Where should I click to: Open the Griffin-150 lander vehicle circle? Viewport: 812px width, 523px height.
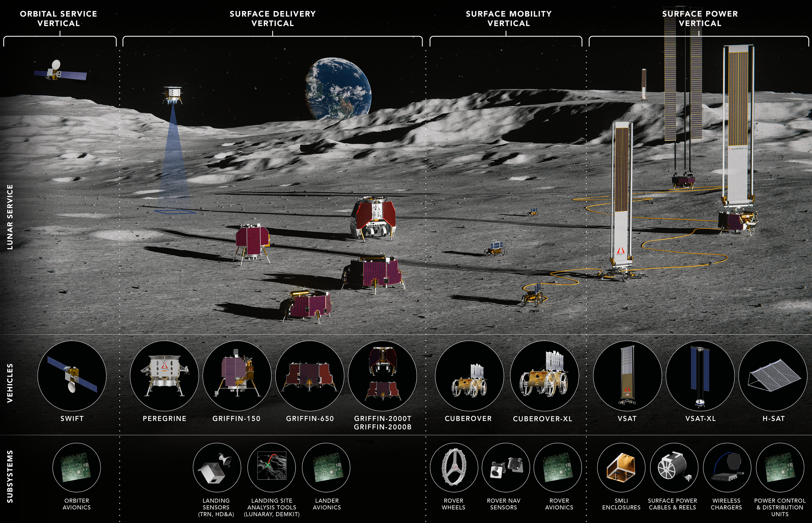237,376
